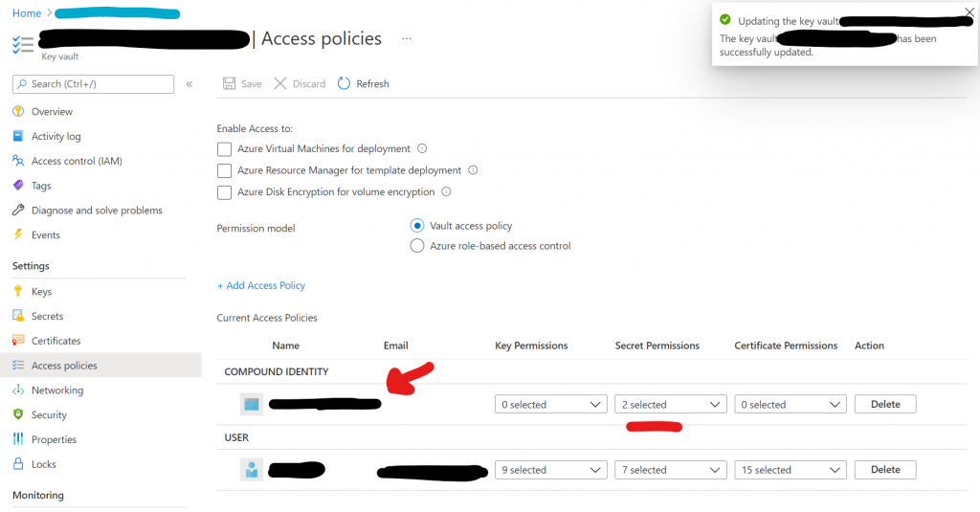The height and width of the screenshot is (512, 980).
Task: Select Azure role-based access control radio
Action: point(417,246)
